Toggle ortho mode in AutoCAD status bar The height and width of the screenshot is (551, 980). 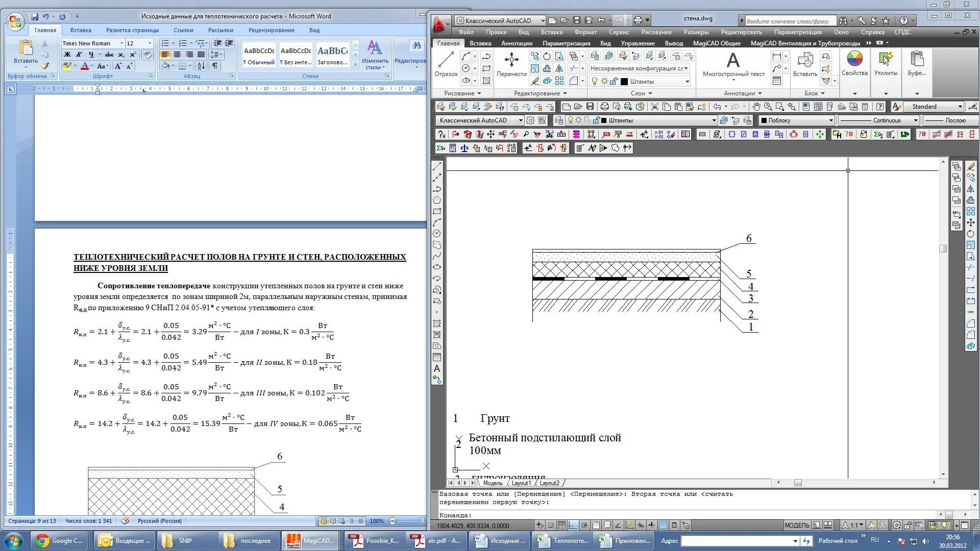(x=573, y=525)
